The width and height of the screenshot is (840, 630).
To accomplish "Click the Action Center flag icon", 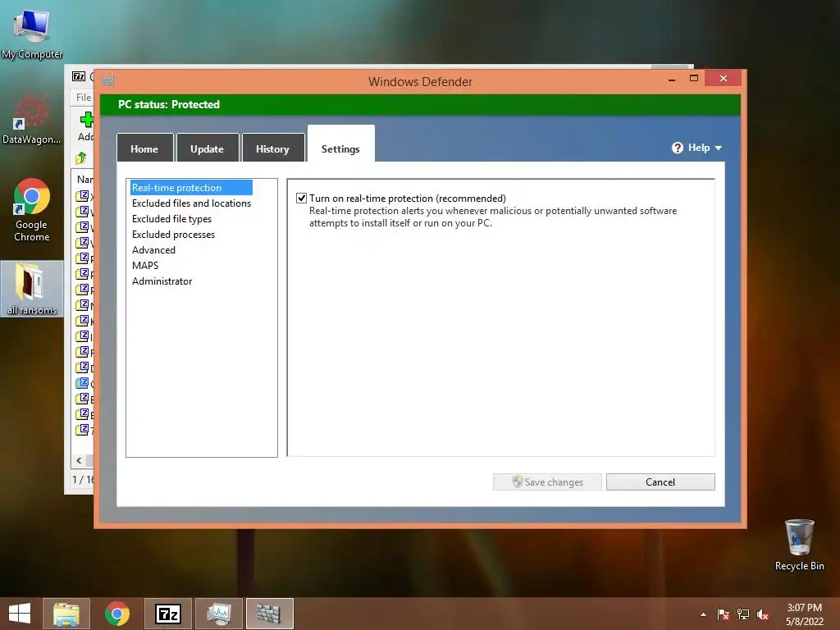I will click(x=724, y=614).
